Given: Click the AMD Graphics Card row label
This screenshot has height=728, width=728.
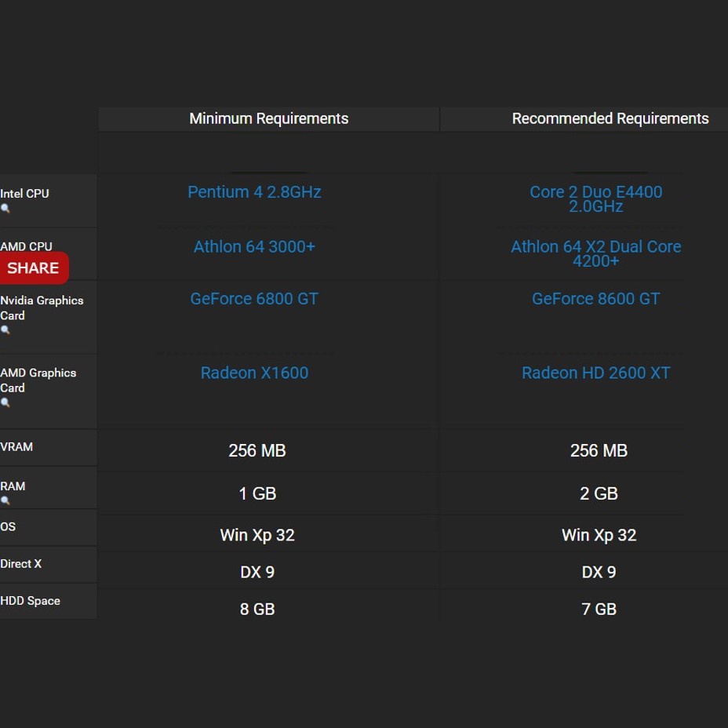Looking at the screenshot, I should pyautogui.click(x=38, y=380).
